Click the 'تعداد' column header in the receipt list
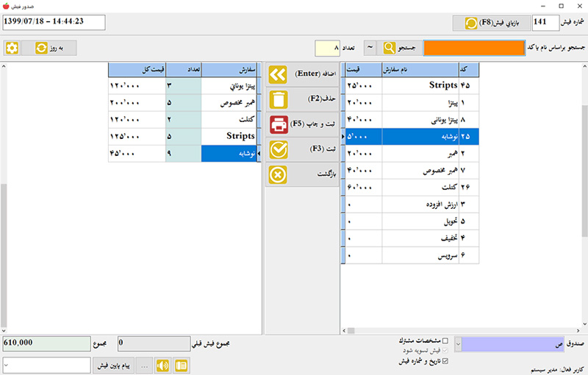 point(183,70)
